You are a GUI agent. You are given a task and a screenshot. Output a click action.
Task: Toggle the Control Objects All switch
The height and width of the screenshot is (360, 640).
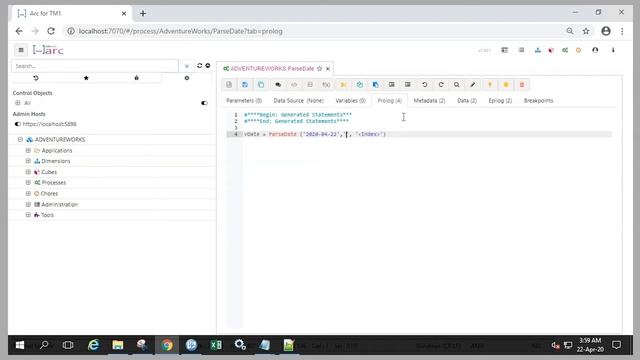tap(204, 103)
